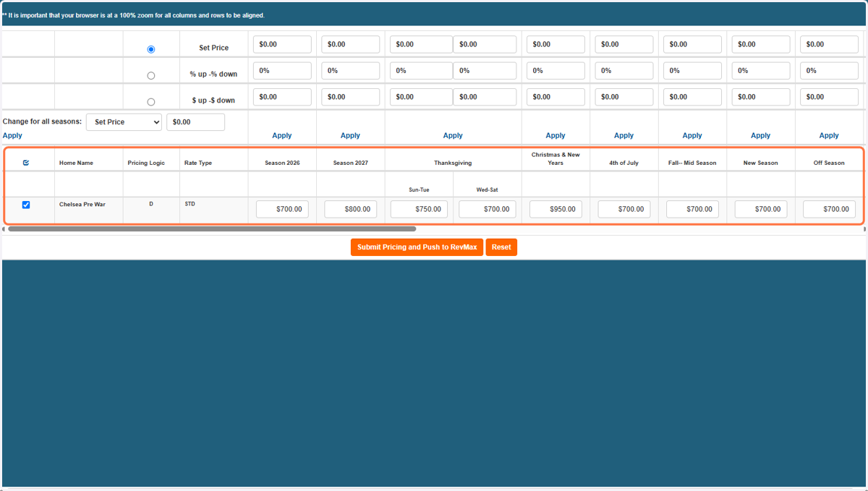
Task: Click Chelsea Pre War Season 2026 price $700.00
Action: (x=282, y=209)
